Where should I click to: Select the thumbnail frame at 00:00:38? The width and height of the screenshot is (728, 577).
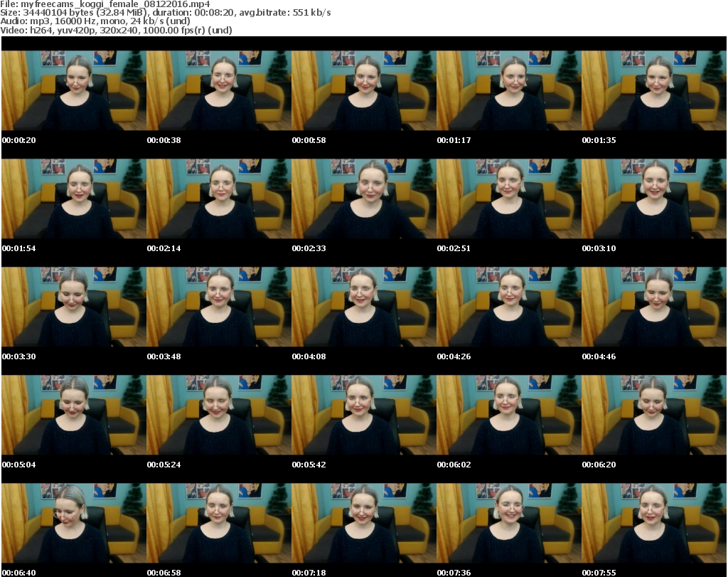tap(219, 90)
